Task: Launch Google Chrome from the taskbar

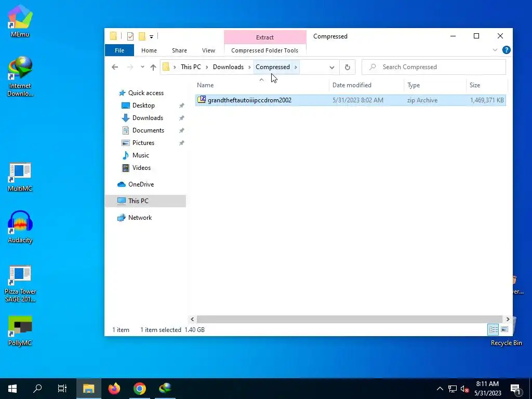Action: pyautogui.click(x=139, y=389)
